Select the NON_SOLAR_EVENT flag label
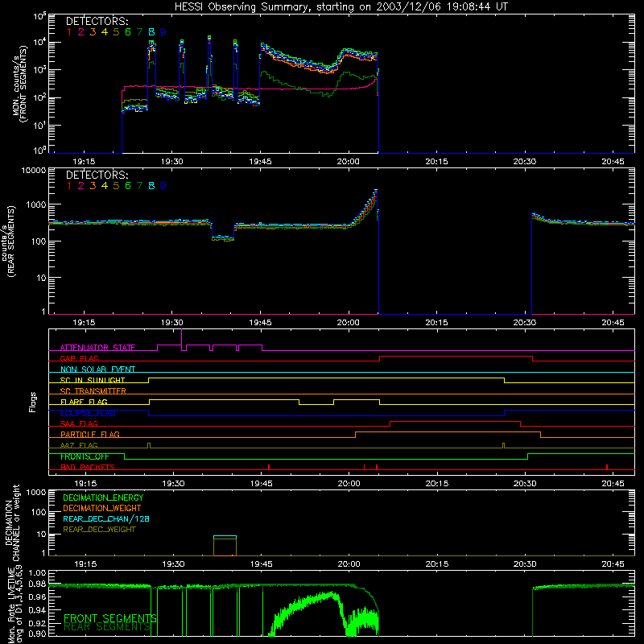This screenshot has height=644, width=644. coord(97,369)
